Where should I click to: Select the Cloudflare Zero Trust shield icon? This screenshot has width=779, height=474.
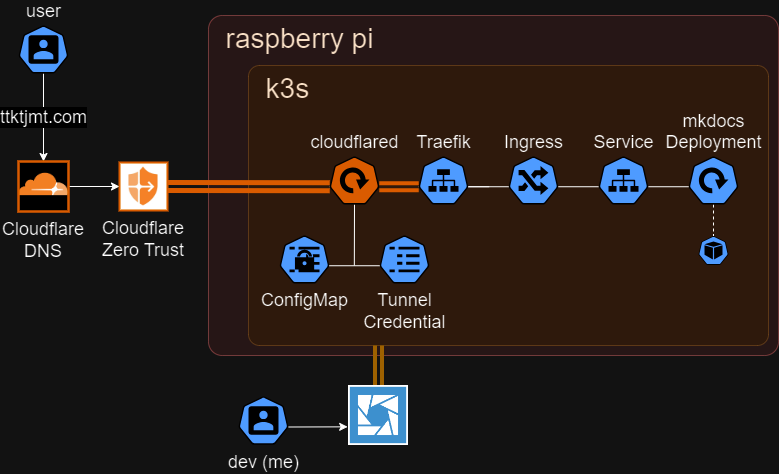(143, 186)
